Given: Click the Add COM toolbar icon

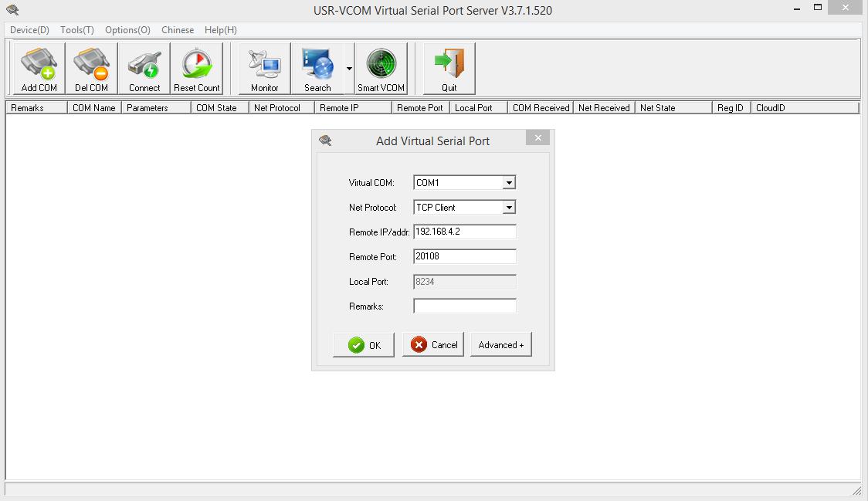Looking at the screenshot, I should coord(39,69).
